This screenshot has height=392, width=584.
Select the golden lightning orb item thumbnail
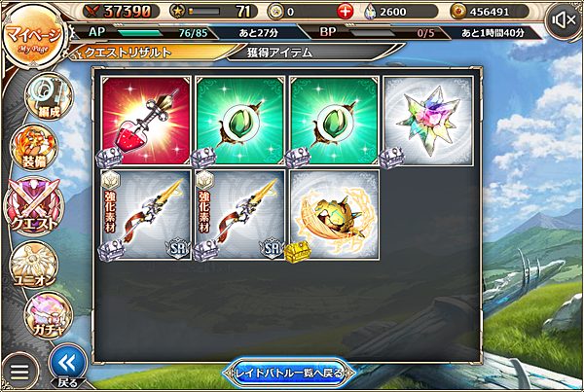coord(335,215)
